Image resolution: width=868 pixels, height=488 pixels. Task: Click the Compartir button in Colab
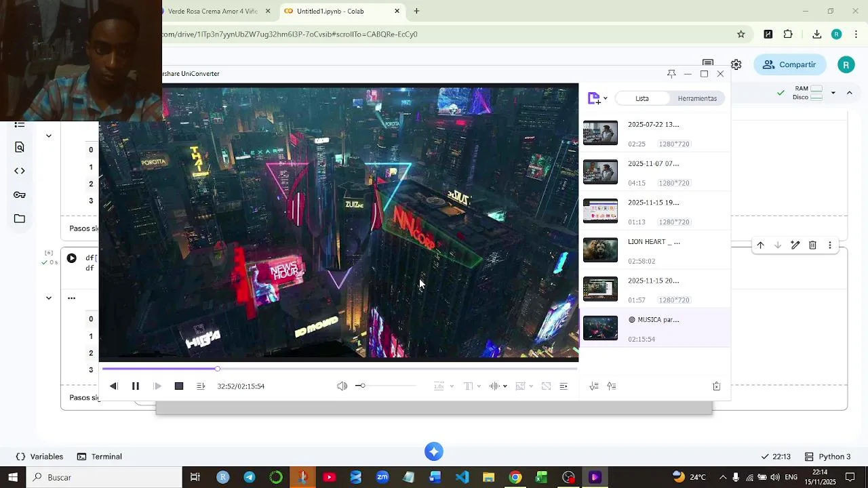pyautogui.click(x=790, y=64)
